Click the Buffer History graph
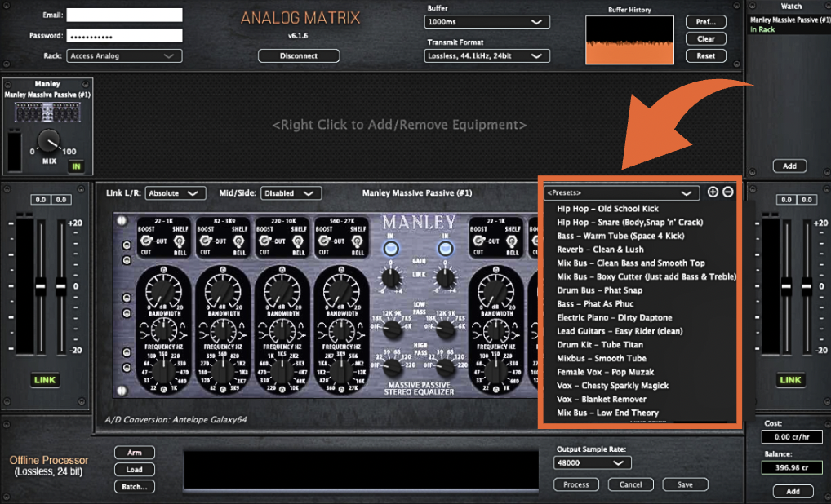 tap(629, 40)
